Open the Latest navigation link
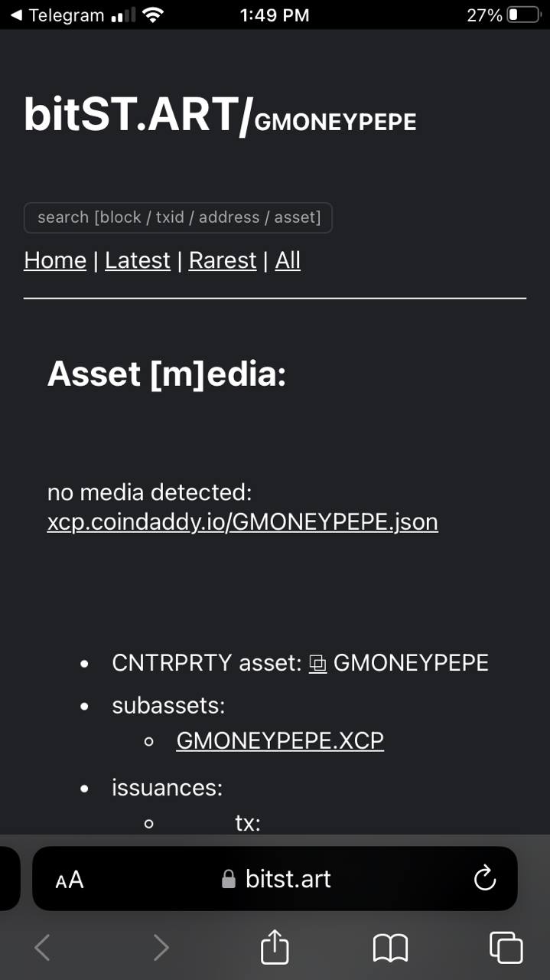Image resolution: width=550 pixels, height=980 pixels. coord(138,260)
